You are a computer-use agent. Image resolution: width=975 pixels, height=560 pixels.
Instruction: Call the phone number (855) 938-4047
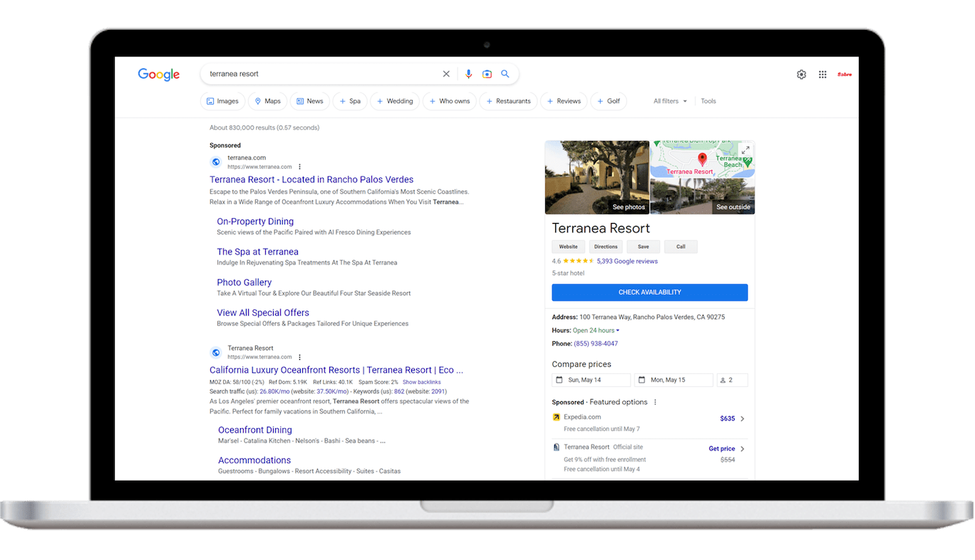click(596, 343)
